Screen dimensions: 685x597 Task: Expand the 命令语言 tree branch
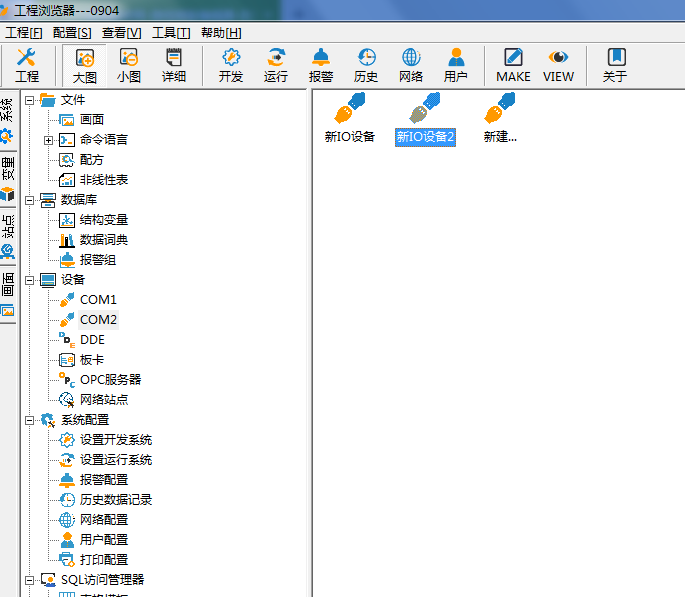48,141
